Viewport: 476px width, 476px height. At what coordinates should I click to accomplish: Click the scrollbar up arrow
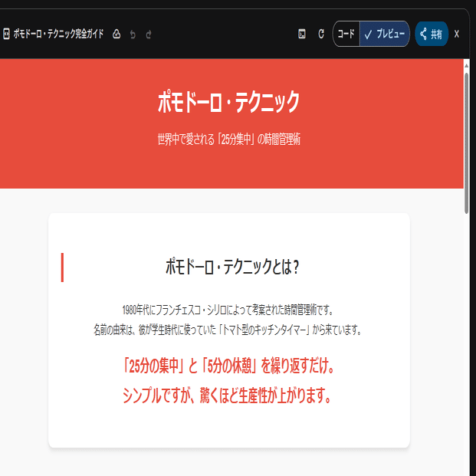466,66
